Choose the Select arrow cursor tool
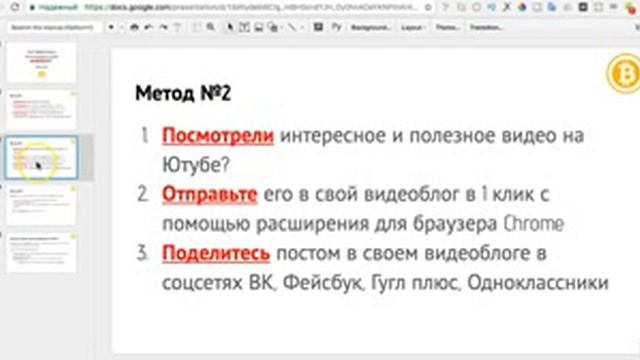The image size is (640, 360). 230,27
